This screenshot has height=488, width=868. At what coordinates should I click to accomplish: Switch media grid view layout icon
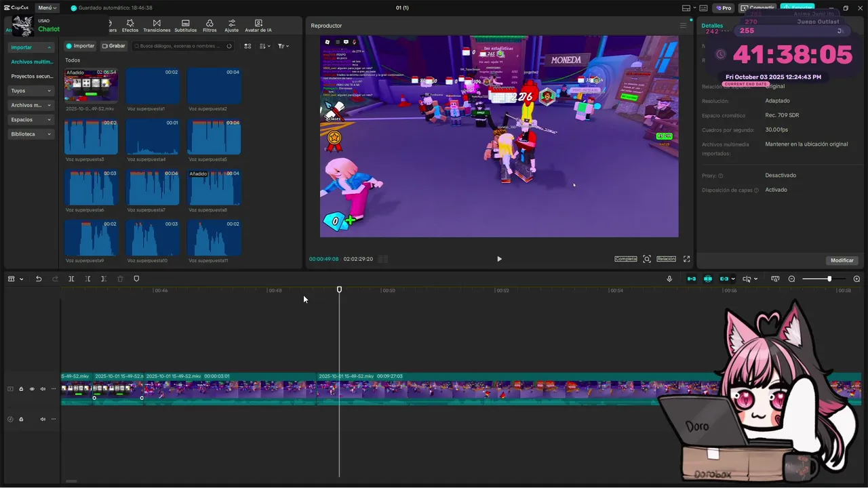click(x=248, y=46)
